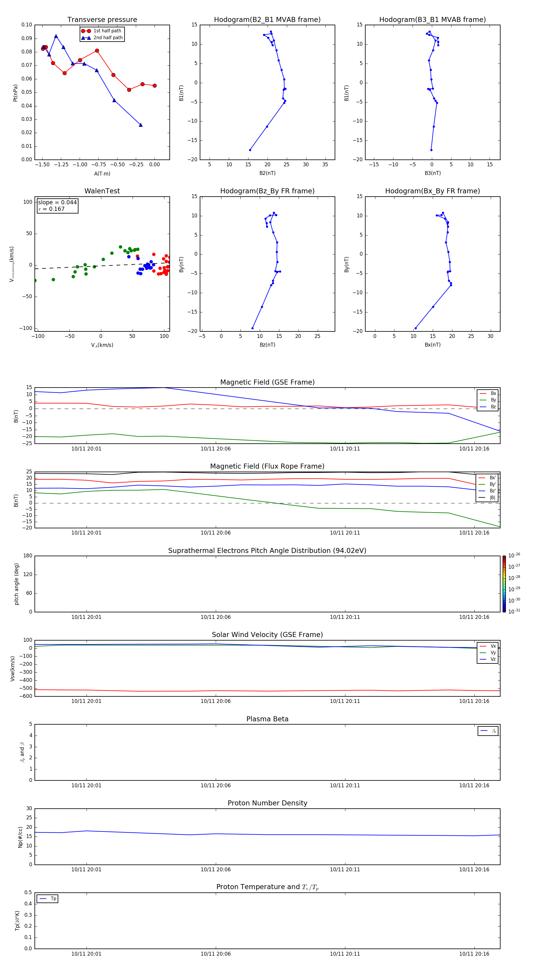This screenshot has width=535, height=980.
Task: Click 'Vz' in velocity legend
Action: coord(493,659)
